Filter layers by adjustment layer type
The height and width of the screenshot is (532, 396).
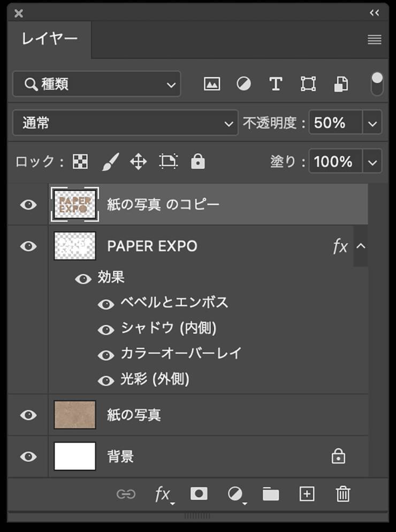click(244, 84)
